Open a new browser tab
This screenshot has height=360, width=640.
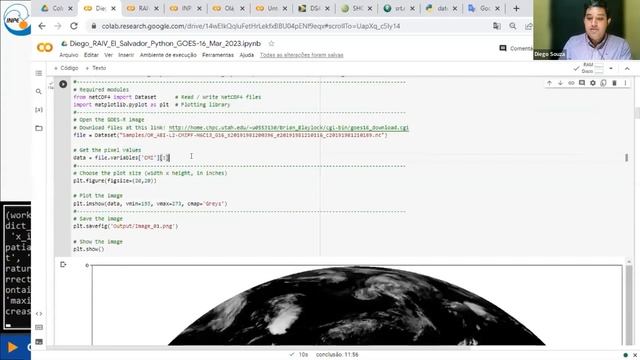coord(516,8)
